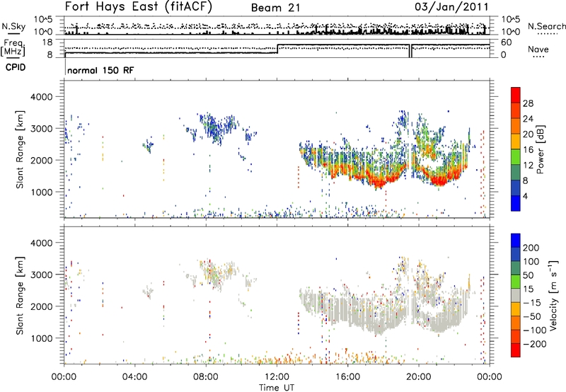The height and width of the screenshot is (392, 566).
Task: Click the 4 label on Power colorbar
Action: (526, 197)
